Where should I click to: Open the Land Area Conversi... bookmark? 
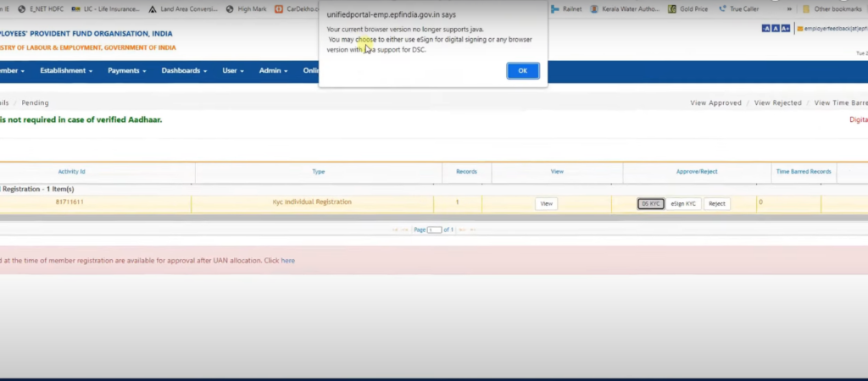point(183,8)
